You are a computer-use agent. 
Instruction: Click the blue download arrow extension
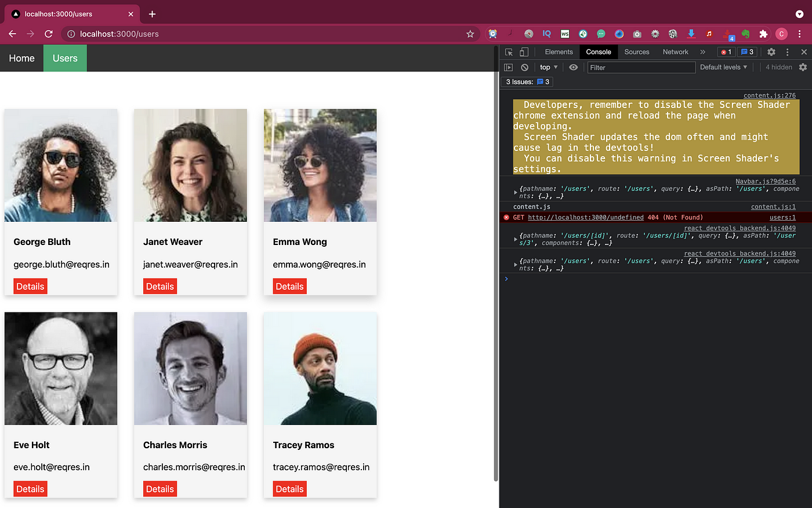tap(691, 34)
